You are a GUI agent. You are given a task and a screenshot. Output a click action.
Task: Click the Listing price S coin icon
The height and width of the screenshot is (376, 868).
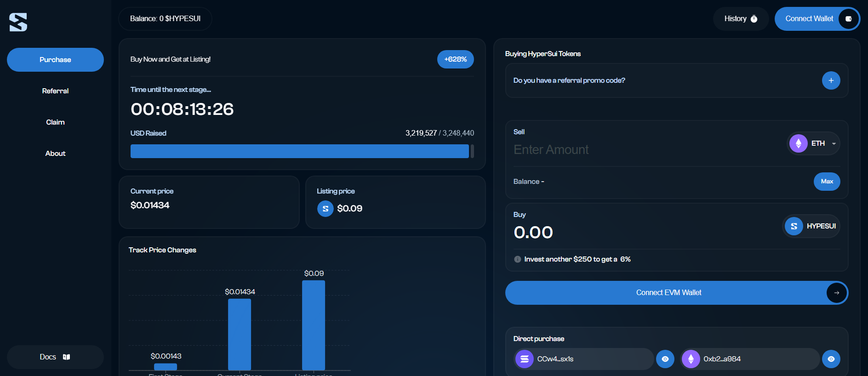point(325,209)
